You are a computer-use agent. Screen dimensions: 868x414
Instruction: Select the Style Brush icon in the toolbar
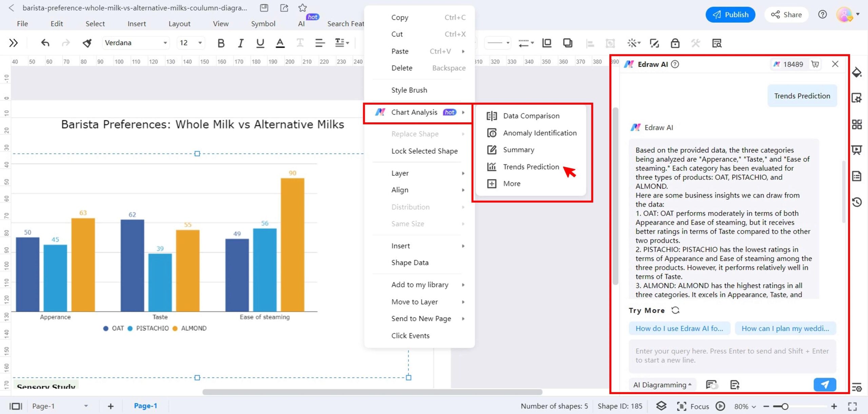tap(87, 43)
